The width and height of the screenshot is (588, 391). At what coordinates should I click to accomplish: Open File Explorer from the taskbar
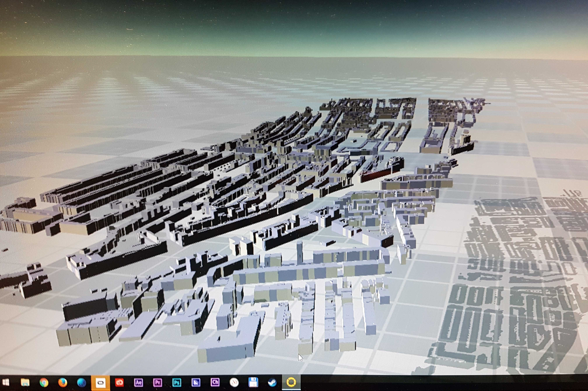click(25, 382)
